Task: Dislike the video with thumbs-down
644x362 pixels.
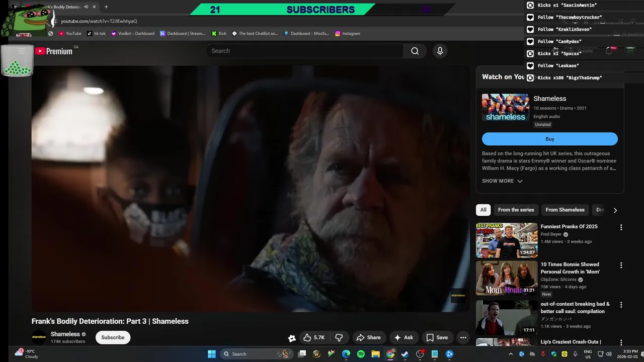Action: coord(339,337)
